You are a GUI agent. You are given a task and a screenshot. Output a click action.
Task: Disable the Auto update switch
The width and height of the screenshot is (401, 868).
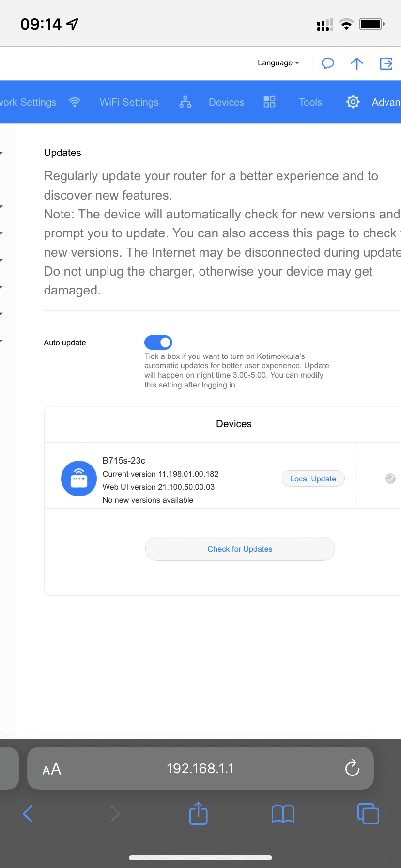pos(158,342)
